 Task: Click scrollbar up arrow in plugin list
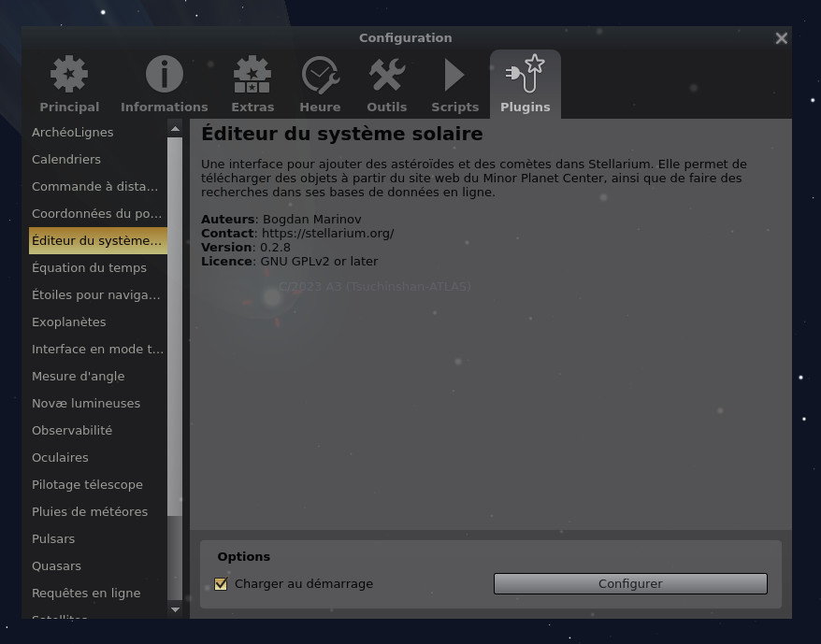pyautogui.click(x=175, y=129)
